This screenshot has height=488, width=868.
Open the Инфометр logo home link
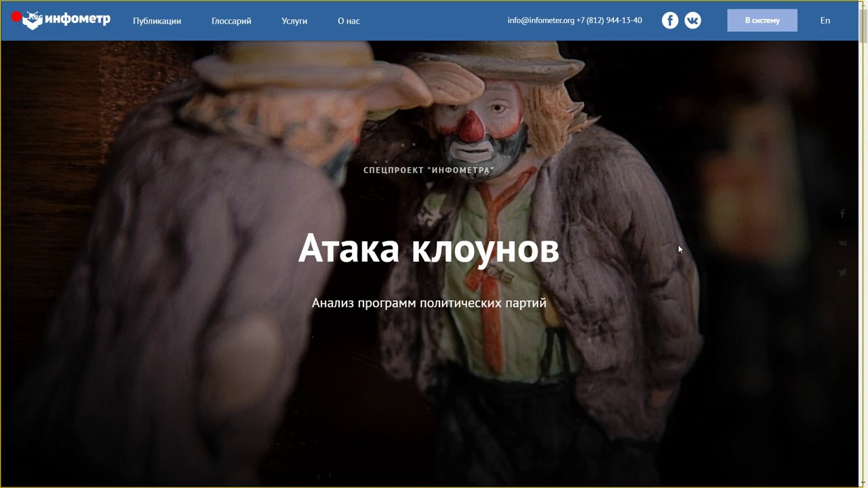(66, 20)
